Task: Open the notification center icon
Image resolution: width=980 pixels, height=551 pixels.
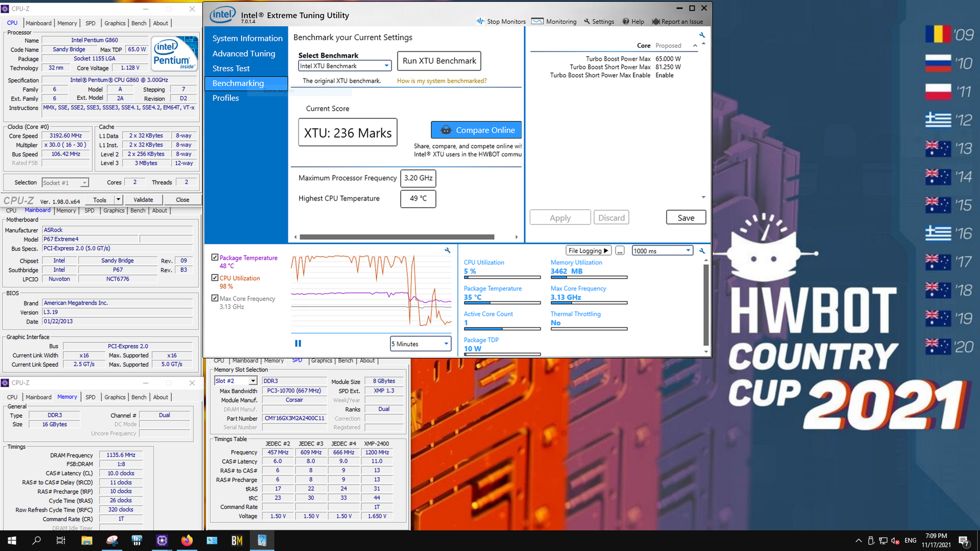Action: (964, 541)
